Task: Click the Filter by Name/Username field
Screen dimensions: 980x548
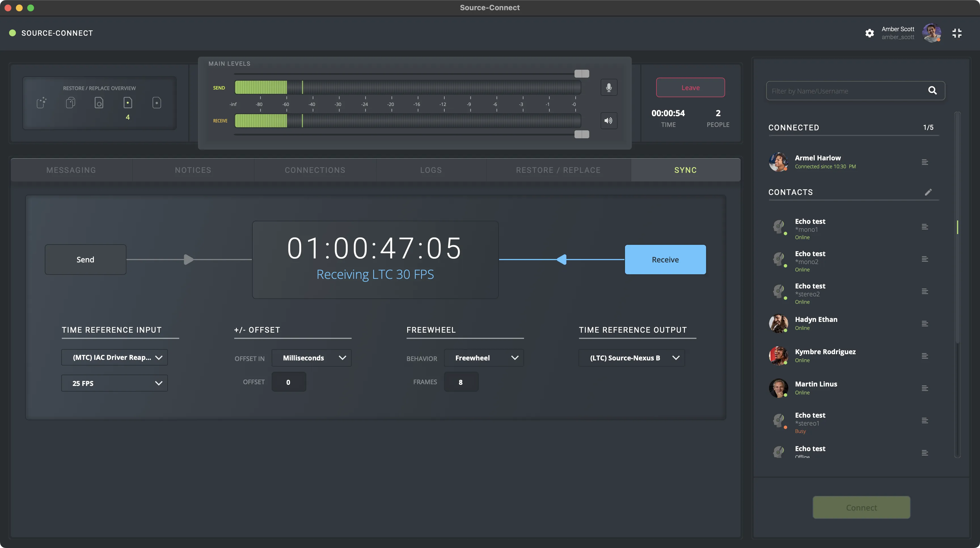Action: click(856, 91)
